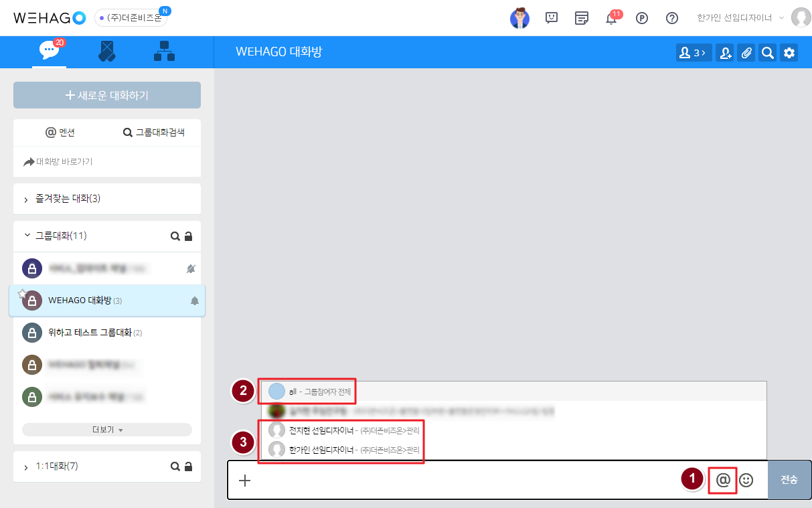Open the chat messages tab
812x508 pixels.
pos(50,51)
